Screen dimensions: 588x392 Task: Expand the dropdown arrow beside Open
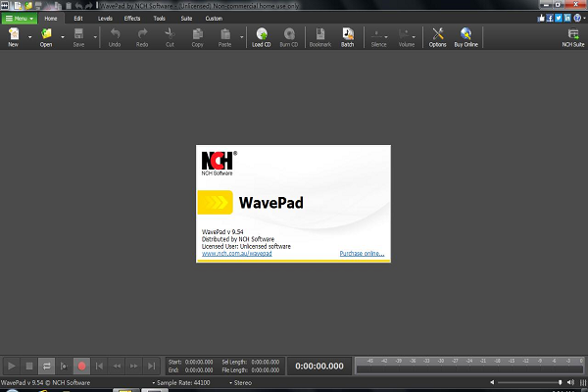click(x=63, y=37)
